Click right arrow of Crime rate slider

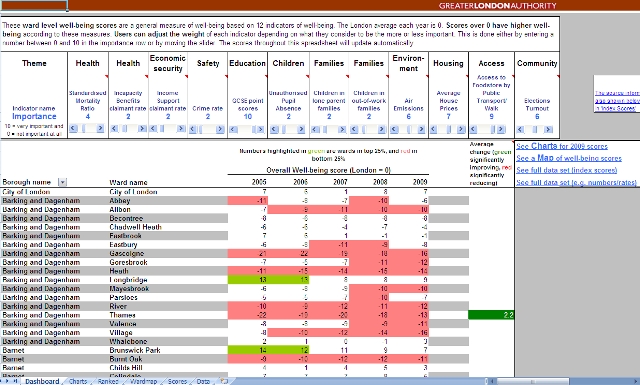click(220, 129)
